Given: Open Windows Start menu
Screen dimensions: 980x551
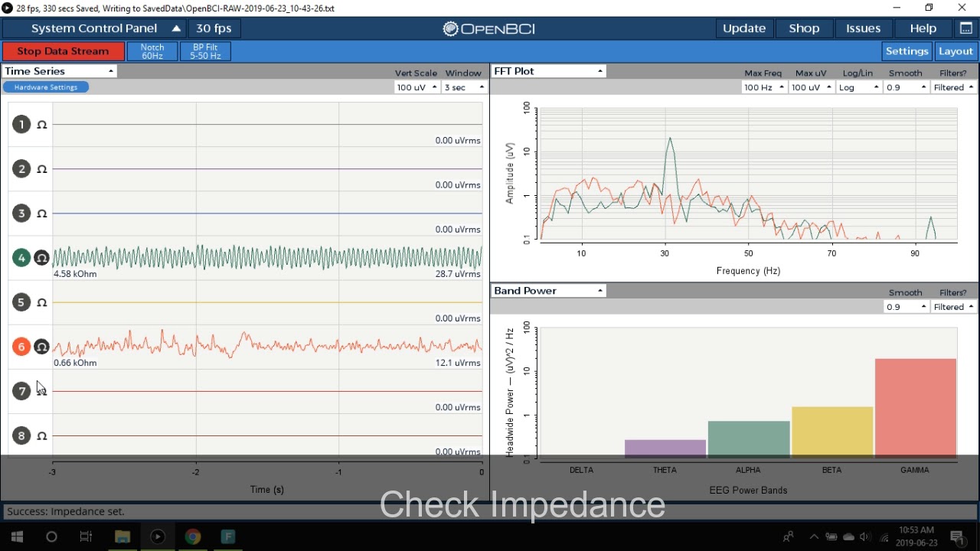Looking at the screenshot, I should tap(17, 536).
